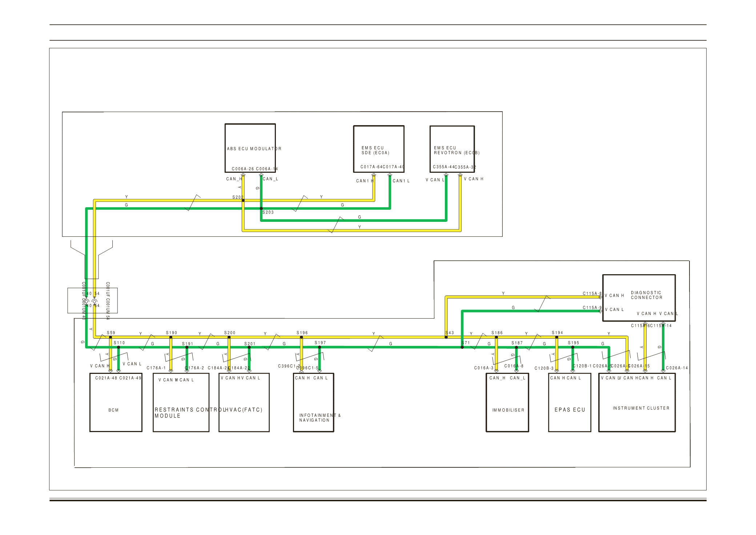The image size is (756, 535).
Task: Click the C026A-14 connector pin label
Action: [677, 368]
